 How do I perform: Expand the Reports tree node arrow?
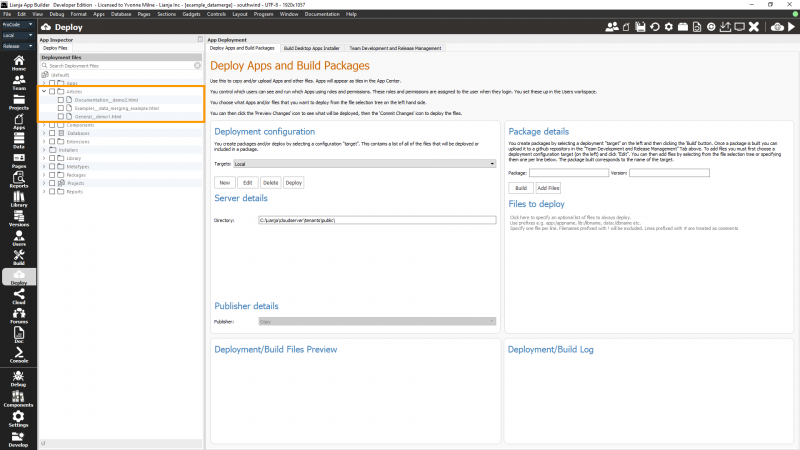pos(44,192)
